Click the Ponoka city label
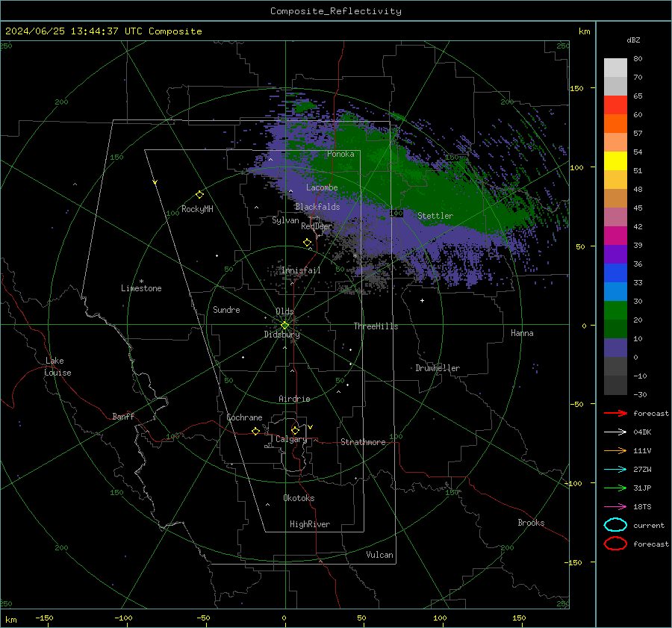This screenshot has height=628, width=672. coord(340,154)
